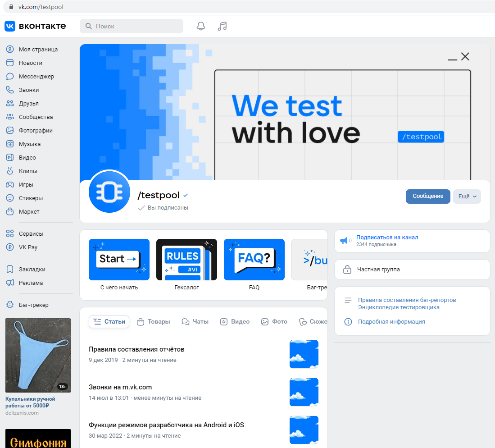The height and width of the screenshot is (448, 495).
Task: Click the Сообщение button
Action: (428, 196)
